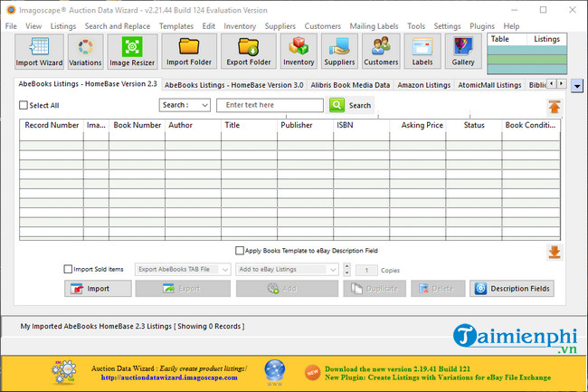Open the Inventory manager
This screenshot has height=392, width=588.
click(x=298, y=52)
